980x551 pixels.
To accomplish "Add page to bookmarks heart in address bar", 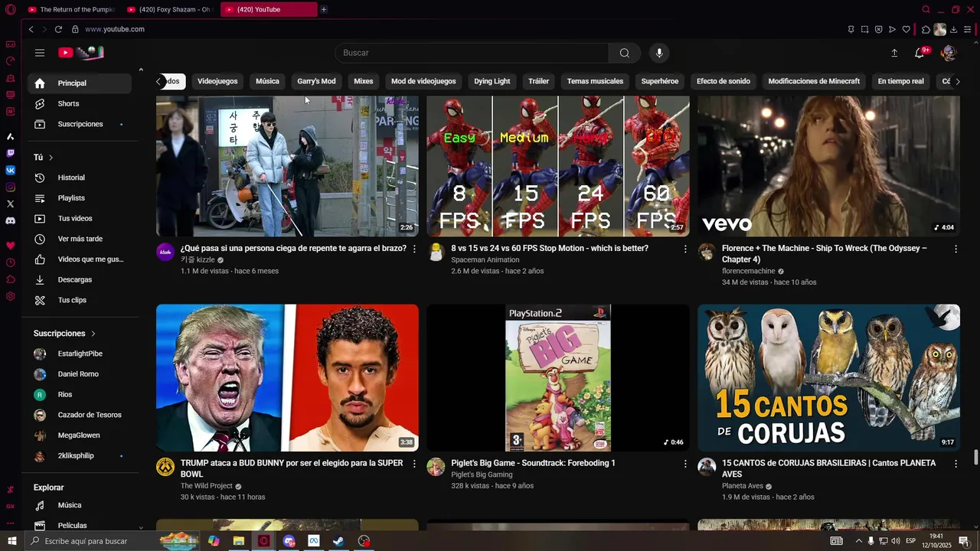I will pyautogui.click(x=906, y=29).
